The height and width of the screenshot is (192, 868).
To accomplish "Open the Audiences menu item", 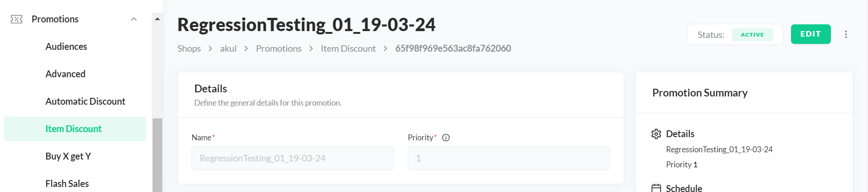I will coord(66,47).
